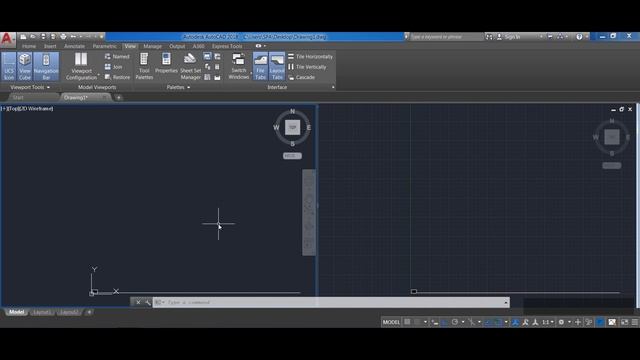Screen dimensions: 640x360
Task: Click Sign In link
Action: click(x=512, y=37)
